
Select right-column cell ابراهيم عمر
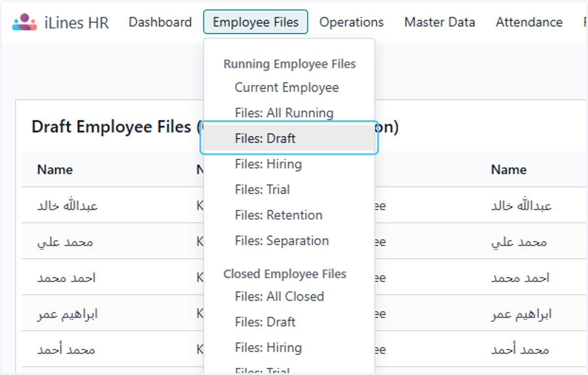521,314
